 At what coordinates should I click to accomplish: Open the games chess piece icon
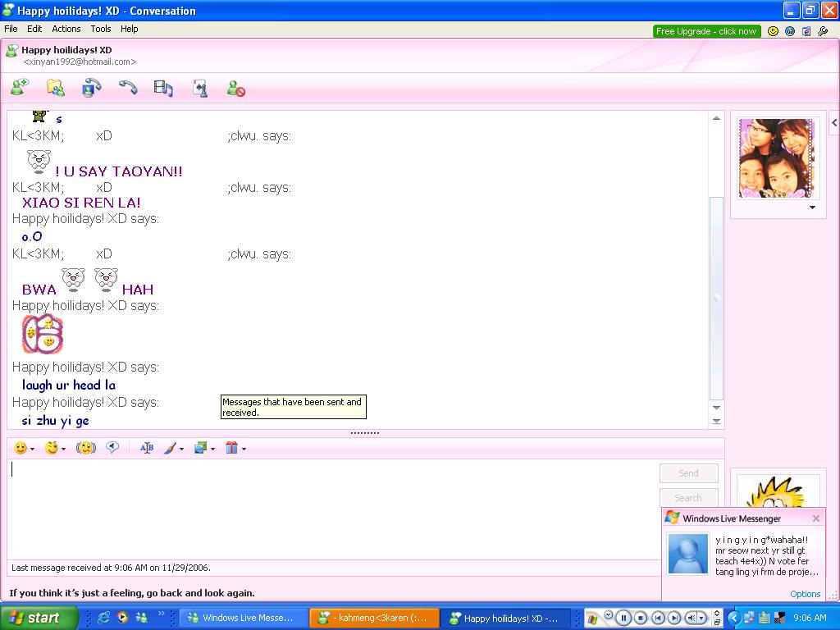coord(200,88)
